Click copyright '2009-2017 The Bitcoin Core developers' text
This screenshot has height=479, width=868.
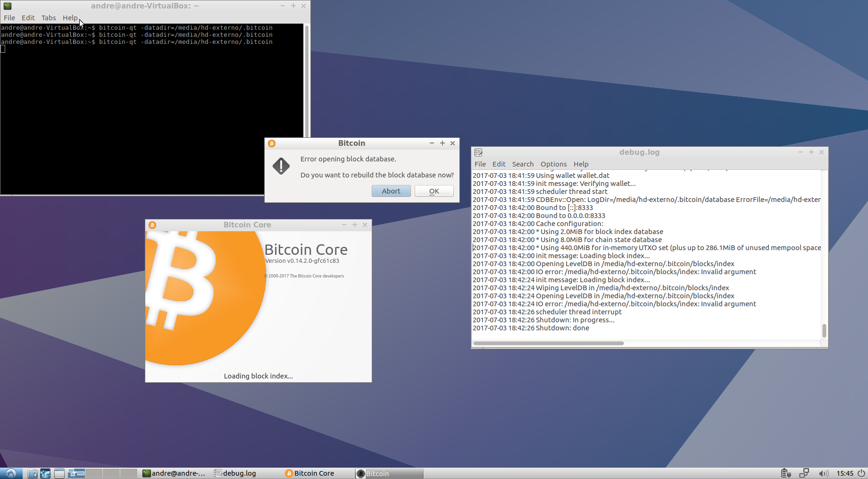(x=304, y=276)
